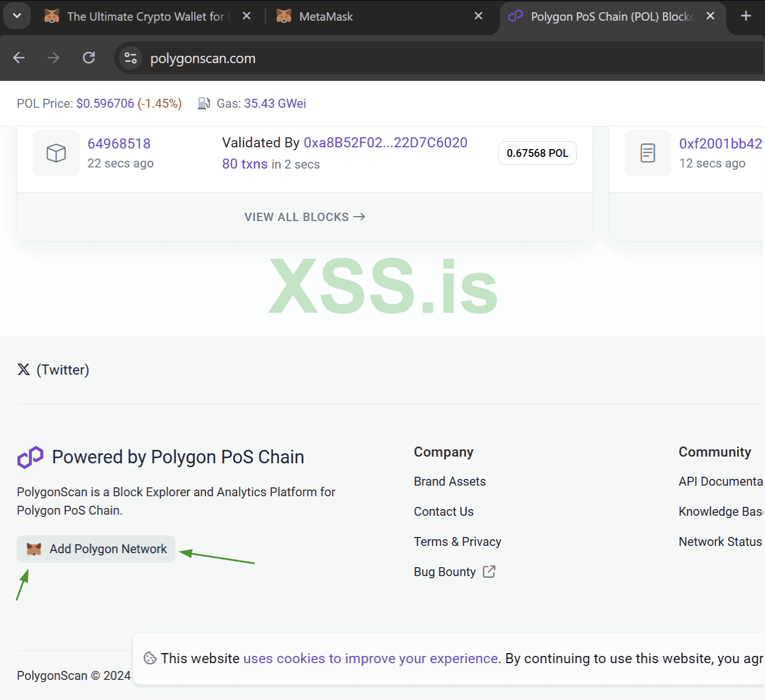Open validator address 0xa8B52F02...22D7C6020
The width and height of the screenshot is (765, 700).
click(385, 143)
